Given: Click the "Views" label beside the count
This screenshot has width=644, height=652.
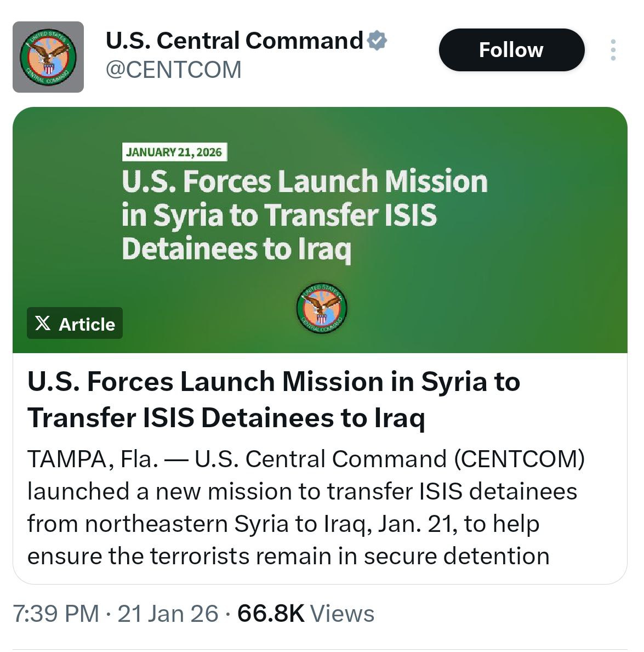Looking at the screenshot, I should tap(343, 613).
